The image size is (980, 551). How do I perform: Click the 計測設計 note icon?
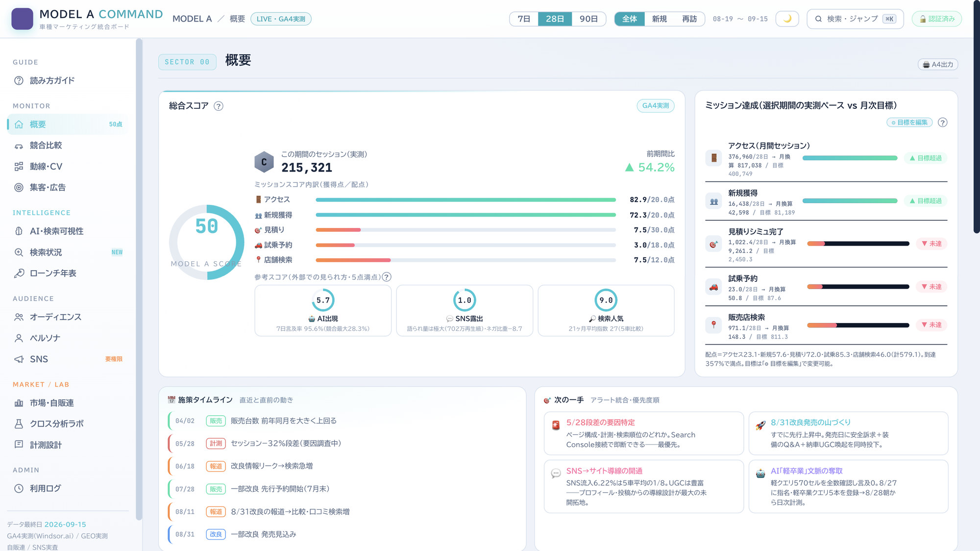pos(19,445)
